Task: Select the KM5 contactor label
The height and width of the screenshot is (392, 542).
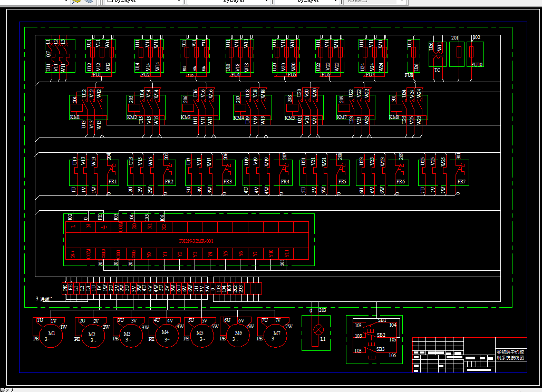Action: point(290,118)
